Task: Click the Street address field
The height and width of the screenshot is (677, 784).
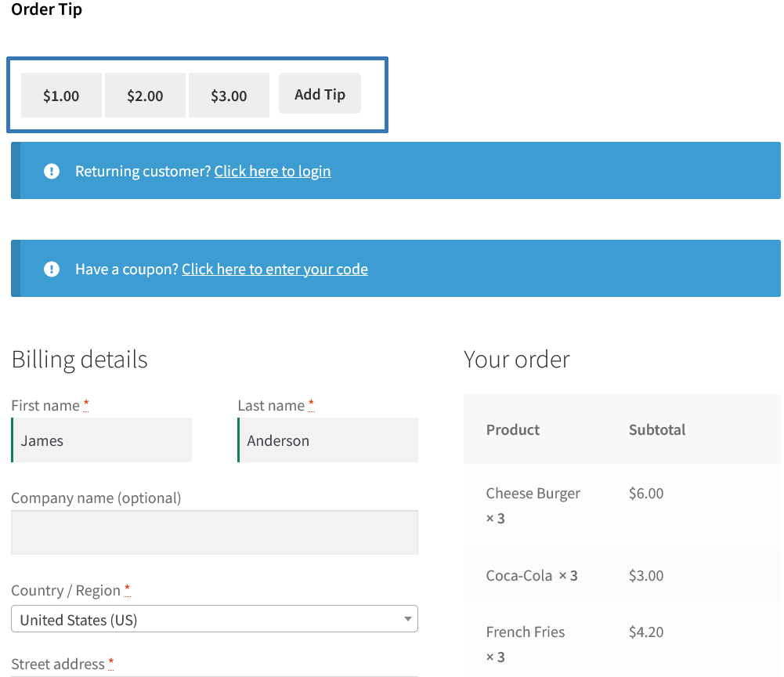Action: pyautogui.click(x=215, y=674)
